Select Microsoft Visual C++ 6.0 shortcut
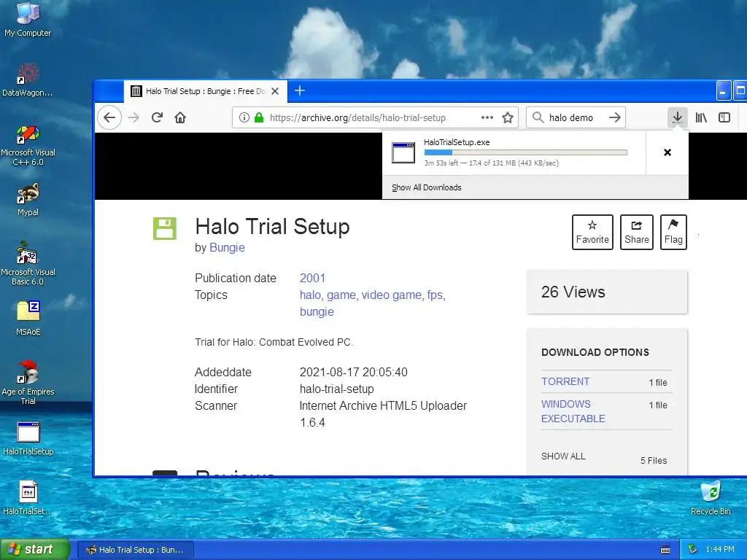 [28, 145]
